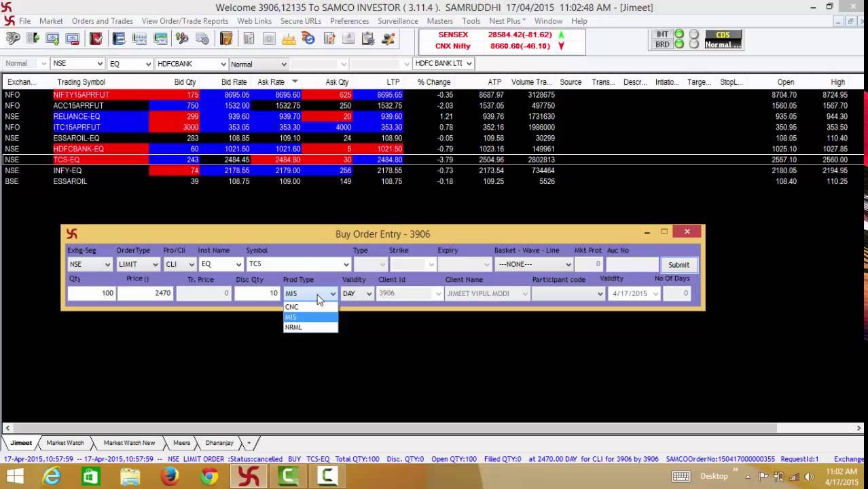Click the key with green arrow icon

pos(182,39)
